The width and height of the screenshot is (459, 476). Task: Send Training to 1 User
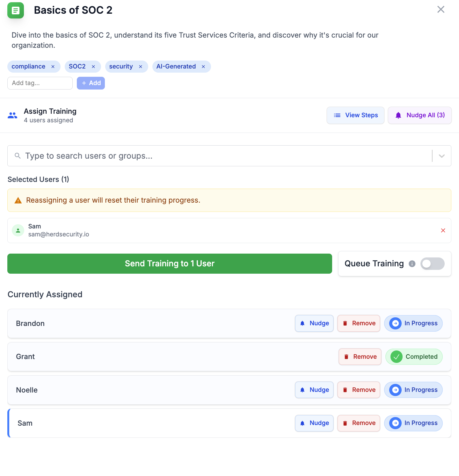(x=170, y=264)
